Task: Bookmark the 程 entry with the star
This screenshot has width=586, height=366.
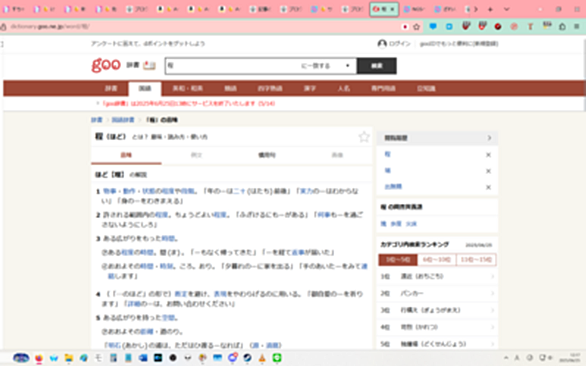Action: (364, 137)
